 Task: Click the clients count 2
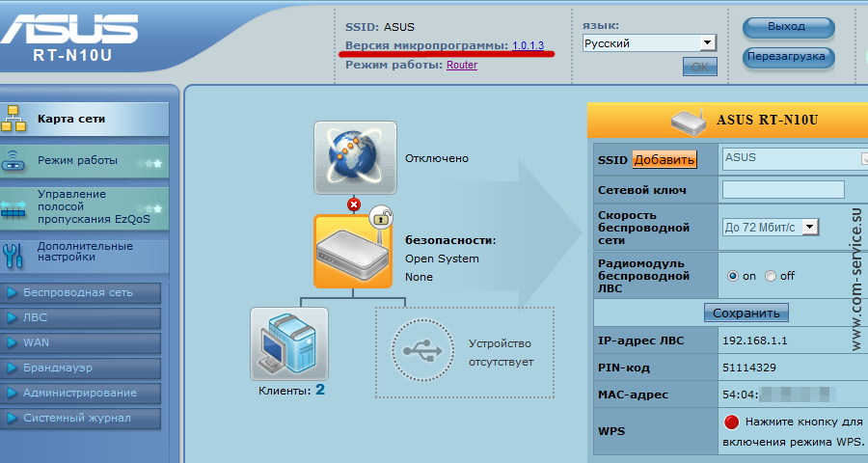tap(320, 390)
